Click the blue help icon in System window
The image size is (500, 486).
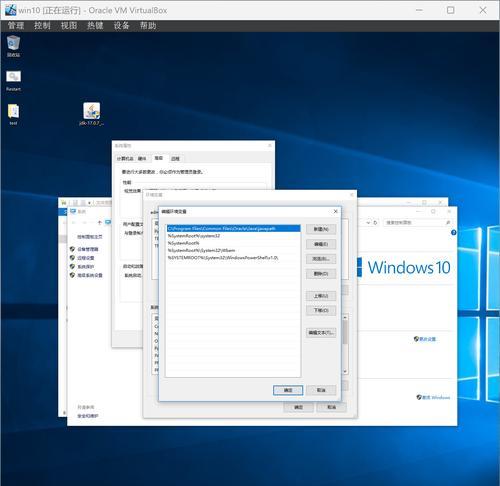click(454, 232)
